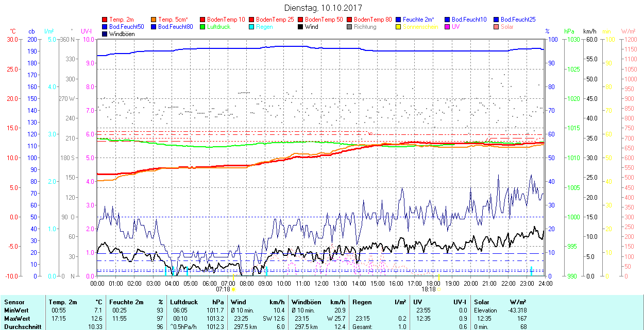Click the 'MaxWert' row label
644x330 pixels.
[18, 319]
